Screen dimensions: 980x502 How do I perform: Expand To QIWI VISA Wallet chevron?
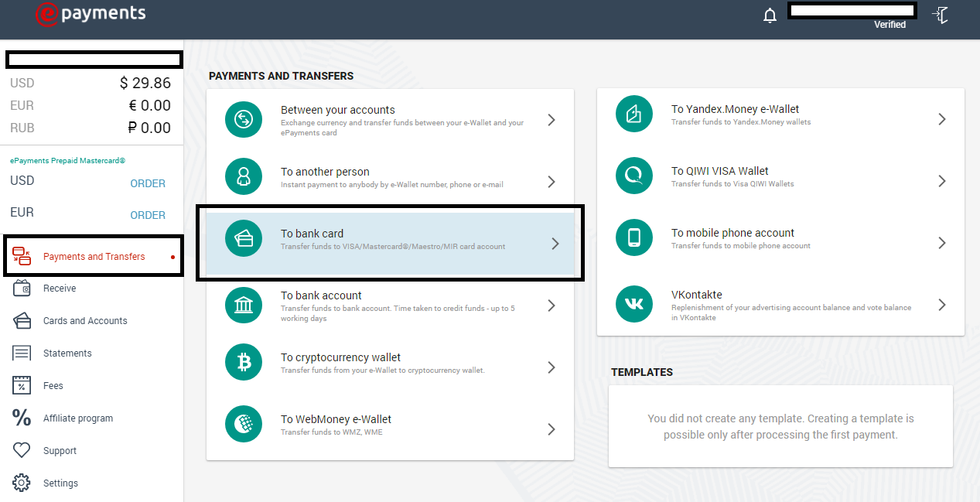942,181
